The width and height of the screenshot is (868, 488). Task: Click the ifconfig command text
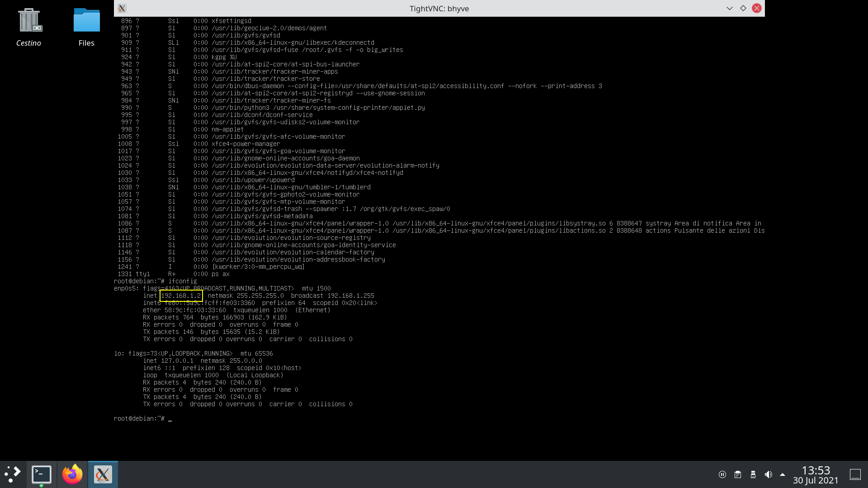(x=183, y=281)
